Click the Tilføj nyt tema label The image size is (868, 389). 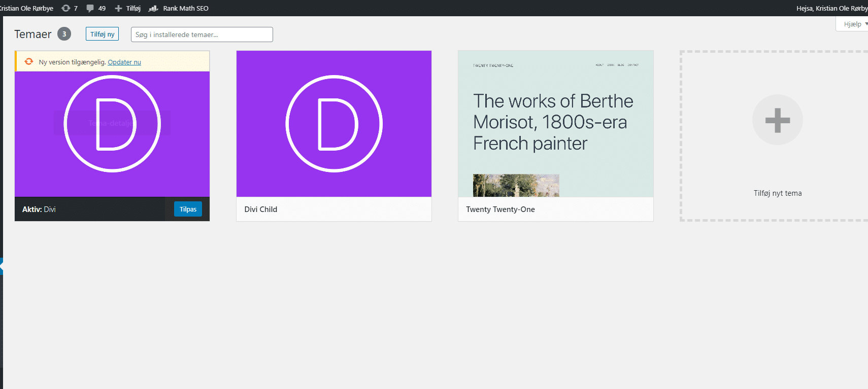pos(778,193)
